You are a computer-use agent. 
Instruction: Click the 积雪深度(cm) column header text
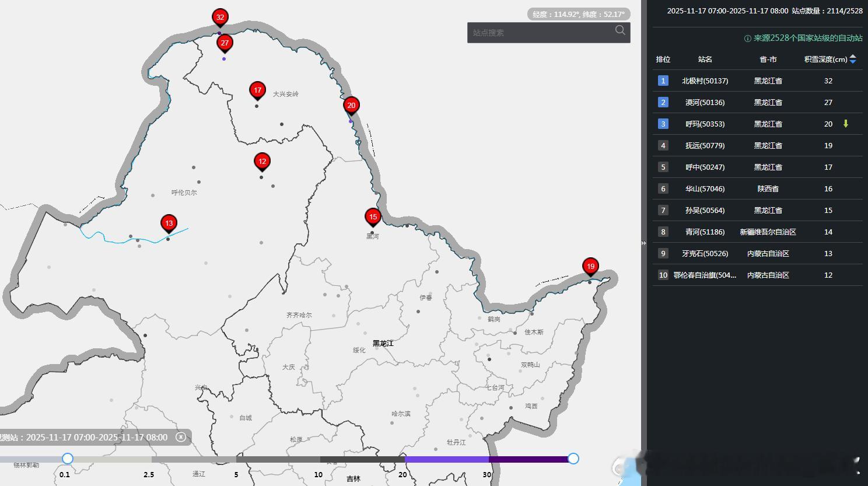(825, 60)
